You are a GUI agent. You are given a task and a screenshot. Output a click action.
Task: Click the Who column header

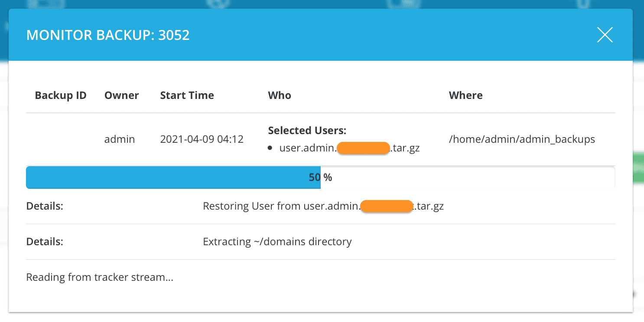pyautogui.click(x=279, y=95)
